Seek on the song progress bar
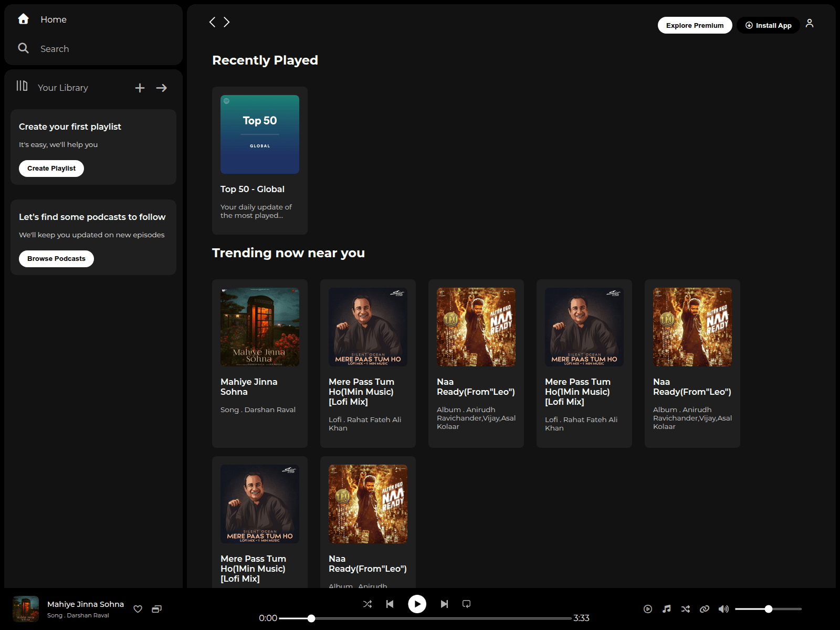 [x=425, y=618]
